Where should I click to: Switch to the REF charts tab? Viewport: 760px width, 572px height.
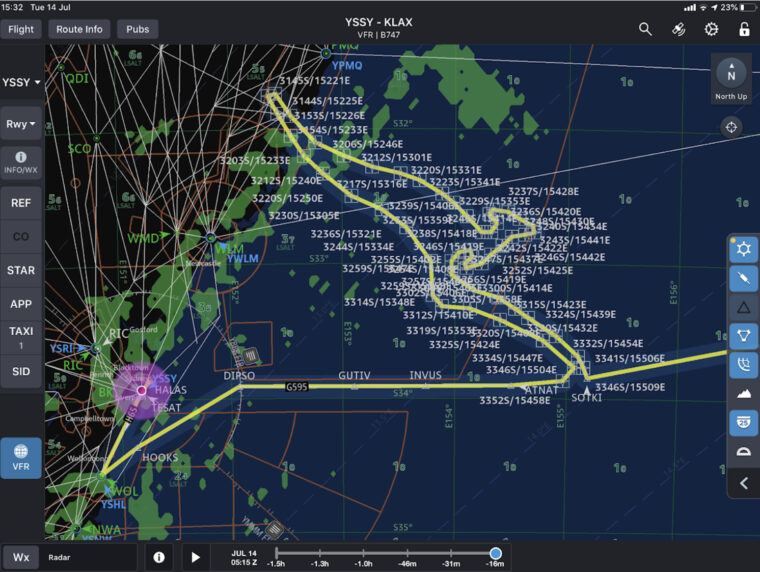click(21, 203)
